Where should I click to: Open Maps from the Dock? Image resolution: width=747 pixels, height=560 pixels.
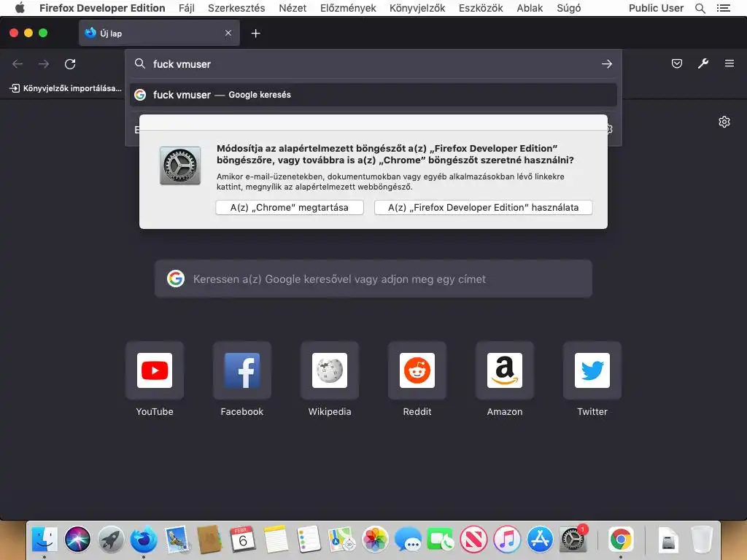point(341,540)
